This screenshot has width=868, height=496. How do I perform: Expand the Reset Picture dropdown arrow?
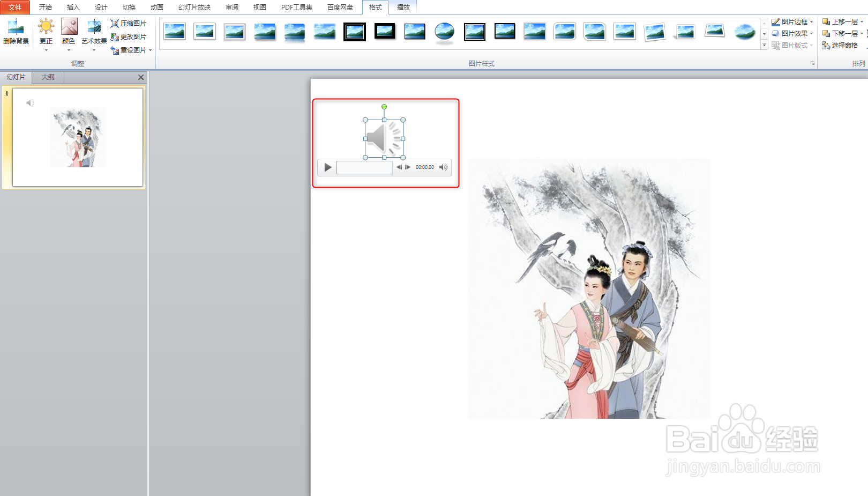pos(151,50)
